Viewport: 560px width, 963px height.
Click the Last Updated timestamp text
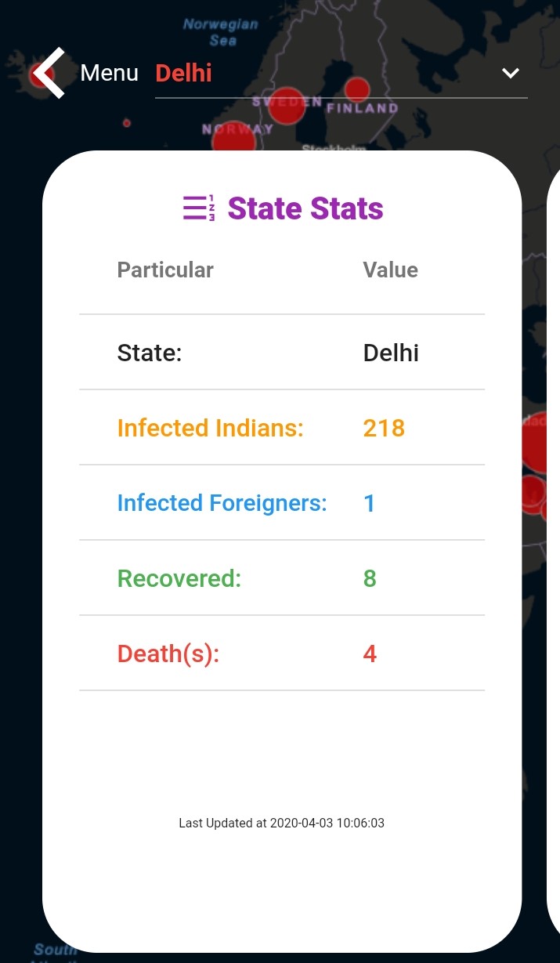point(281,823)
